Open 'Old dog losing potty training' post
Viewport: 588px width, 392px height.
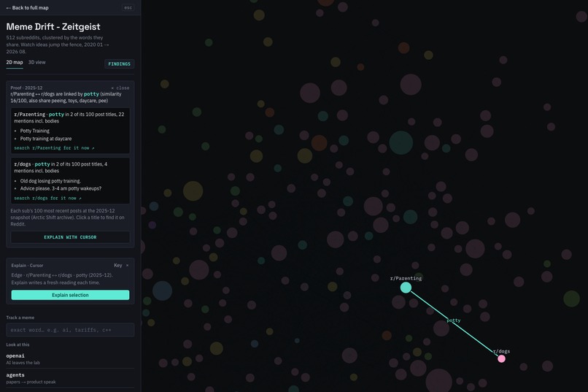coord(50,181)
